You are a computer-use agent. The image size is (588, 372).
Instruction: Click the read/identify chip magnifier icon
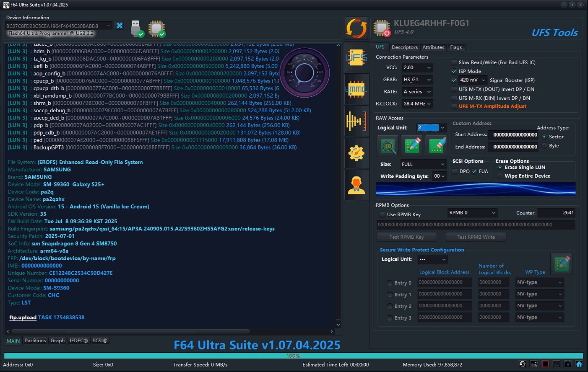[388, 146]
